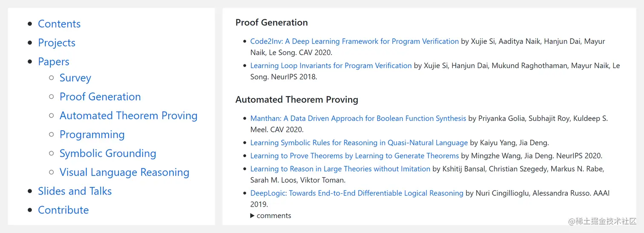Open Symbolic Grounding sidebar link
This screenshot has width=644, height=233.
108,153
